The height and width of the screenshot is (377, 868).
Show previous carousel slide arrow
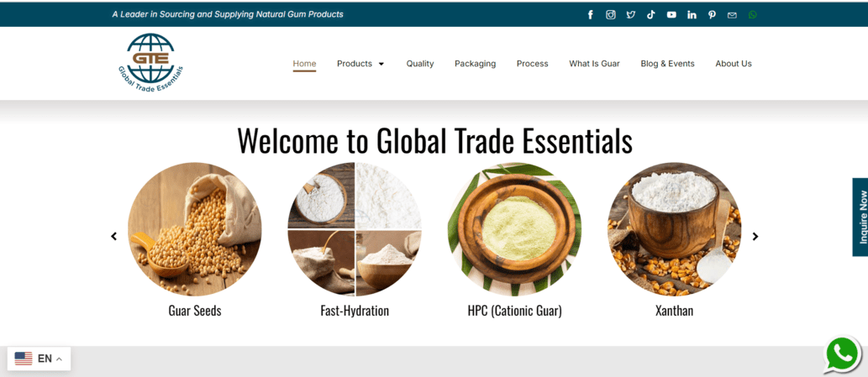(x=114, y=236)
